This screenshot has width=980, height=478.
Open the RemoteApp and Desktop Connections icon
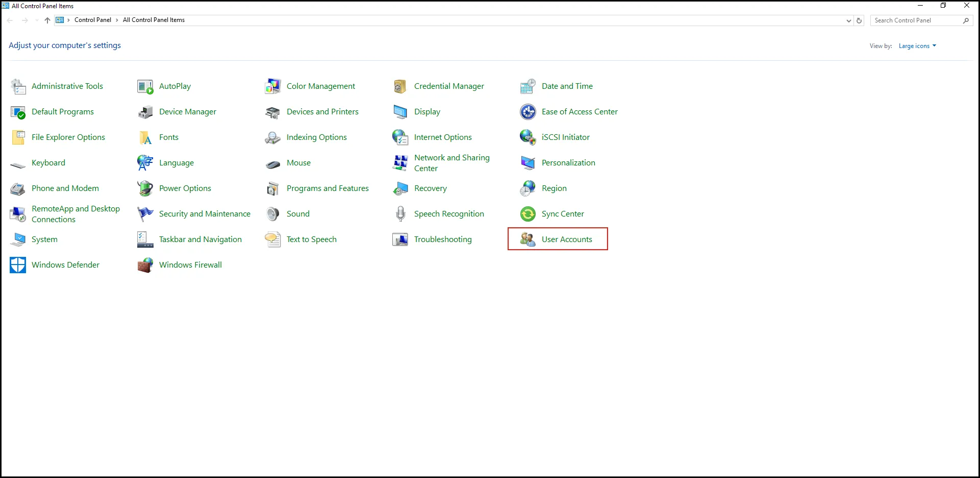tap(18, 214)
